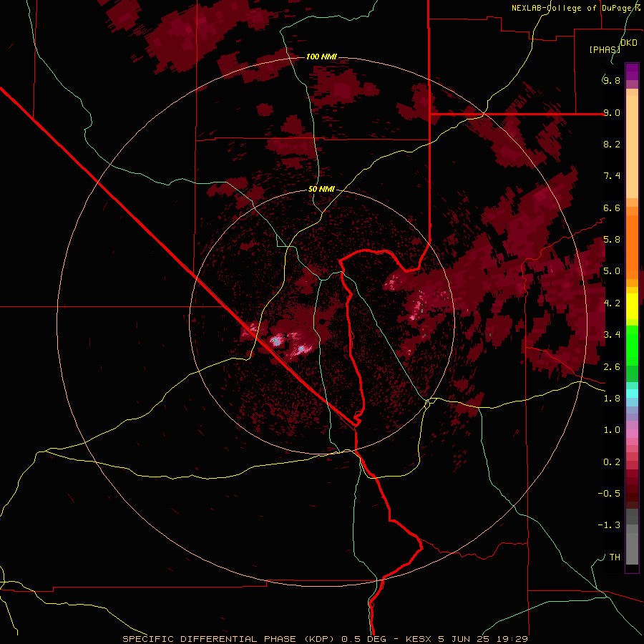This screenshot has height=644, width=644.
Task: Click the 2.6 scale value
Action: click(612, 367)
